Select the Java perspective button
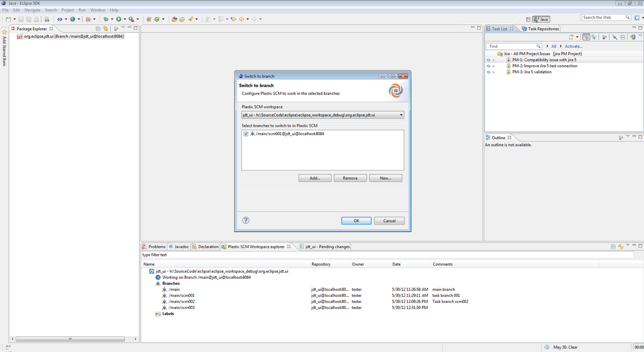The image size is (644, 352). click(541, 19)
